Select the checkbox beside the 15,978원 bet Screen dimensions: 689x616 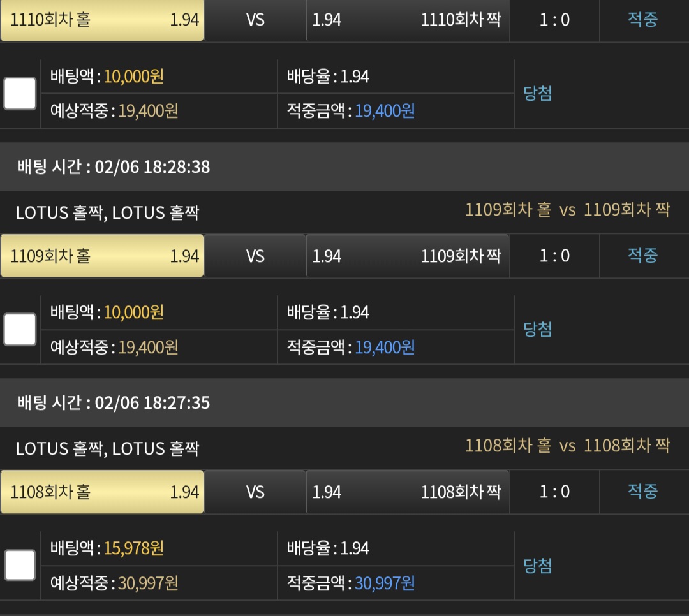[20, 566]
